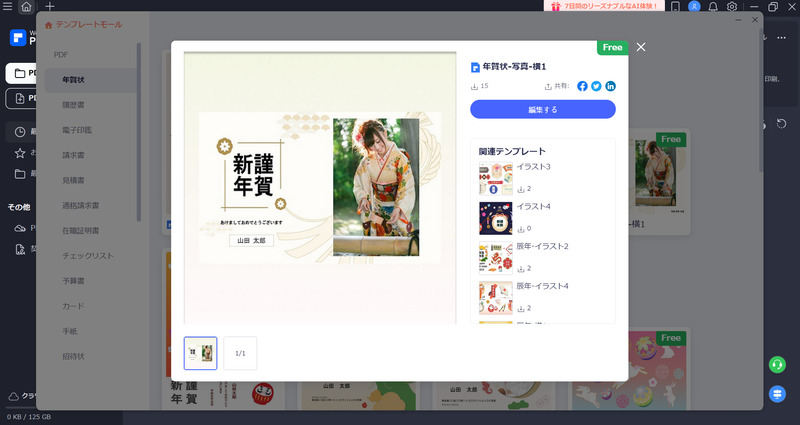The width and height of the screenshot is (800, 425).
Task: Share the template on Twitter
Action: point(596,86)
